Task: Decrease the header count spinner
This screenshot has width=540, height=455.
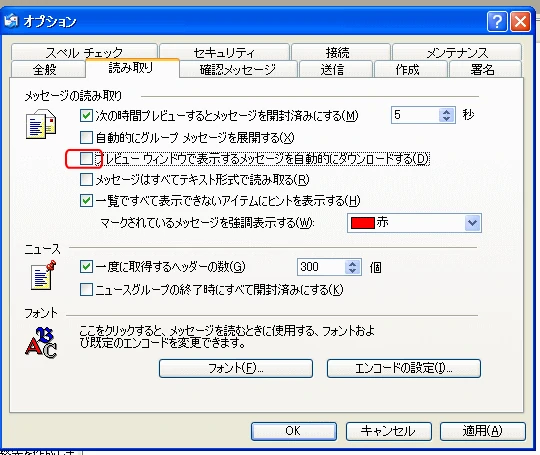Action: (x=352, y=271)
